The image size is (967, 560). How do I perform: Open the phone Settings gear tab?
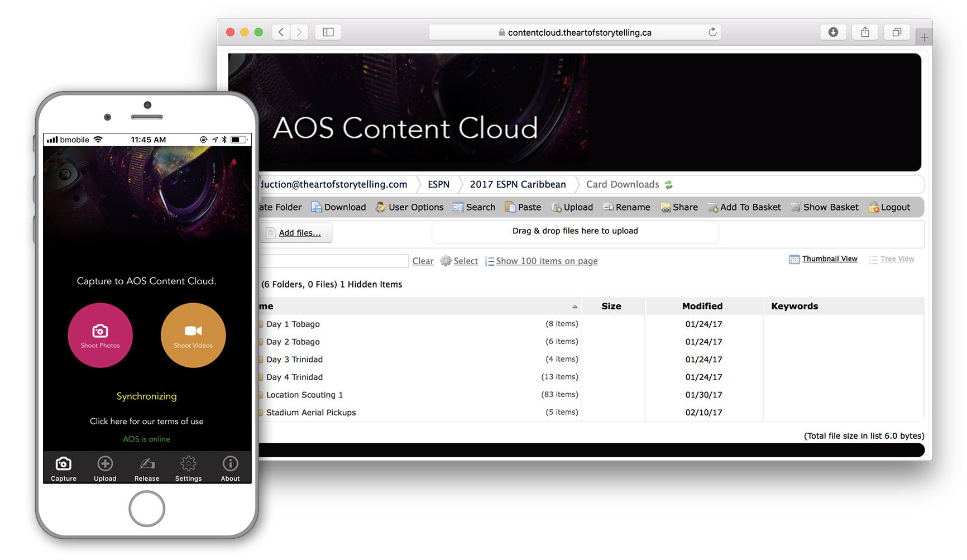click(188, 468)
